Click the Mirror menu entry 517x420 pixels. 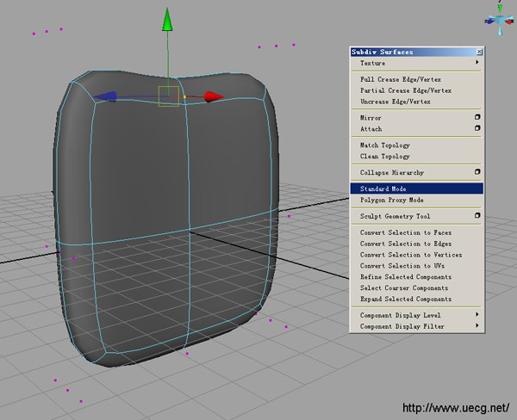pyautogui.click(x=417, y=118)
